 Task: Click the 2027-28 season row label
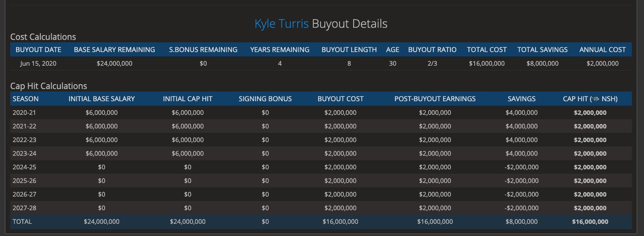pos(24,208)
